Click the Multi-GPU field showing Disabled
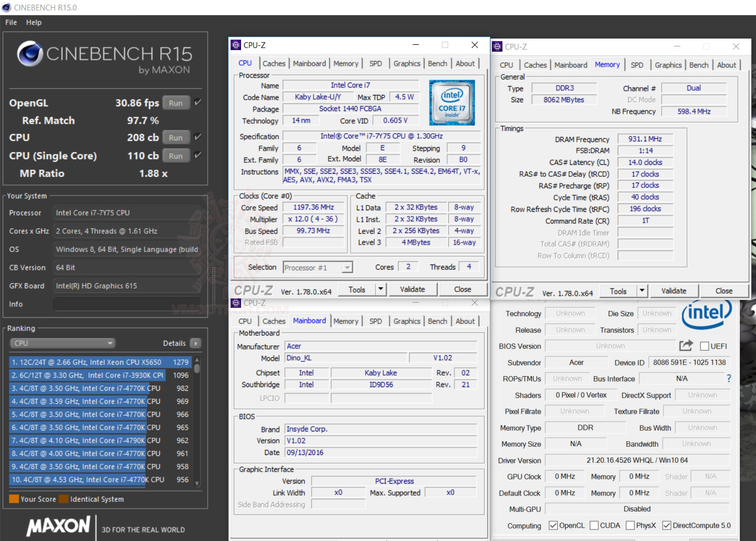Screen dimensions: 756x541 pos(637,509)
